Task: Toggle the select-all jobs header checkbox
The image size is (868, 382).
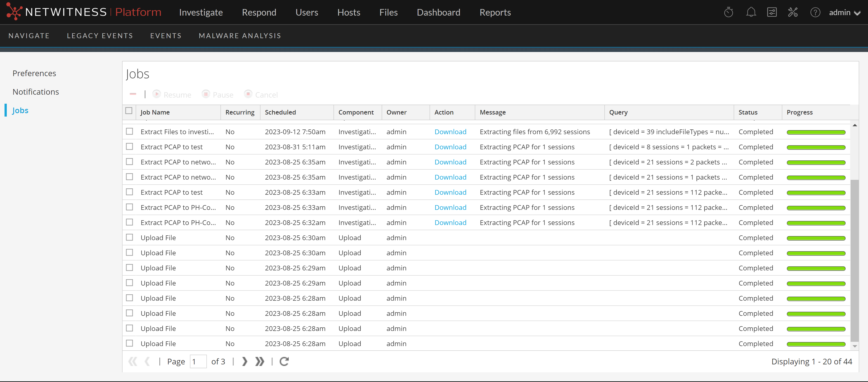Action: pos(129,111)
